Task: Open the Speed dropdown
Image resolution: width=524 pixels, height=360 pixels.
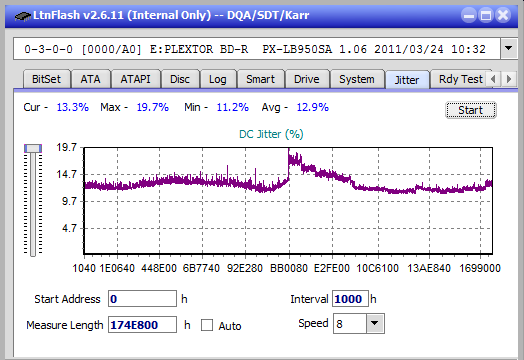Action: [375, 324]
